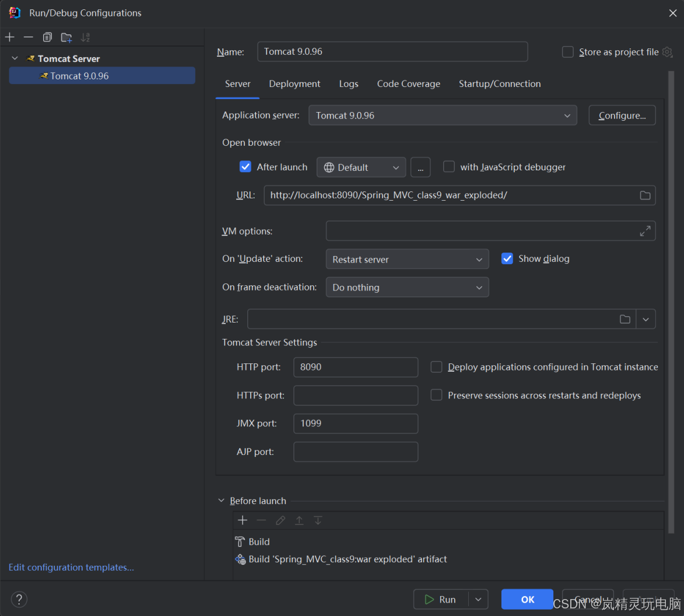
Task: Click the browser ellipsis button
Action: tap(420, 167)
